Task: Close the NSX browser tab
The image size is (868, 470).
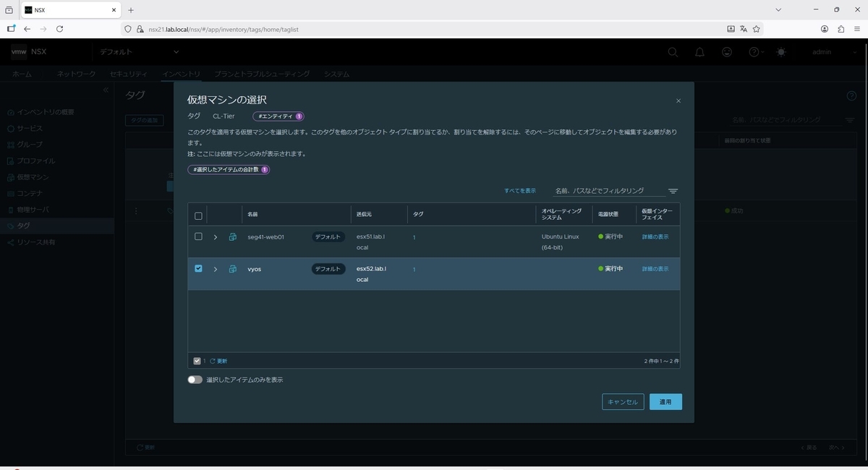Action: coord(114,10)
